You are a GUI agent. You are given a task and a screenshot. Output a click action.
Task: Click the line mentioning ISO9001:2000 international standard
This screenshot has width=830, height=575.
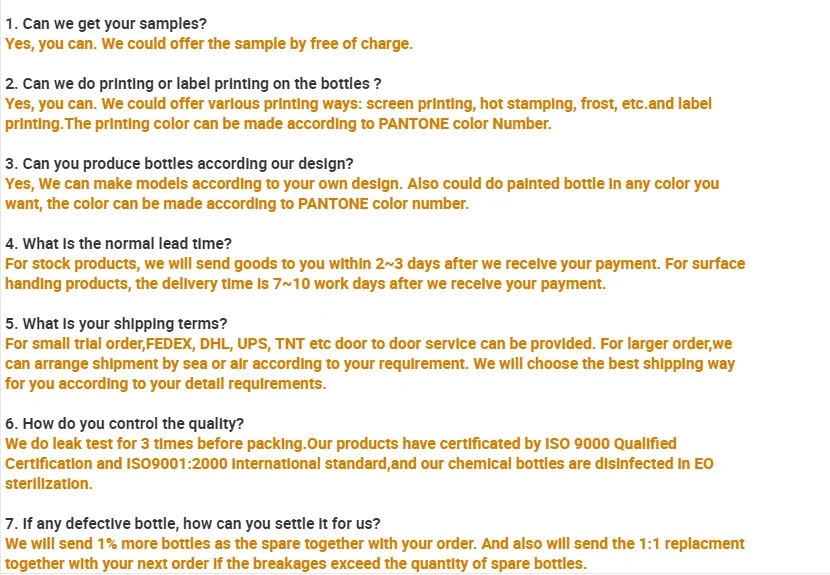pos(358,464)
